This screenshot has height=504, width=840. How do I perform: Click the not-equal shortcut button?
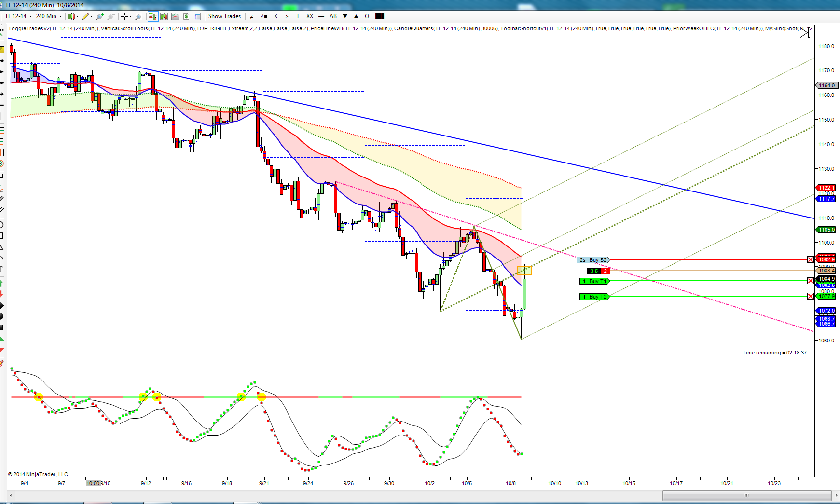tap(251, 16)
